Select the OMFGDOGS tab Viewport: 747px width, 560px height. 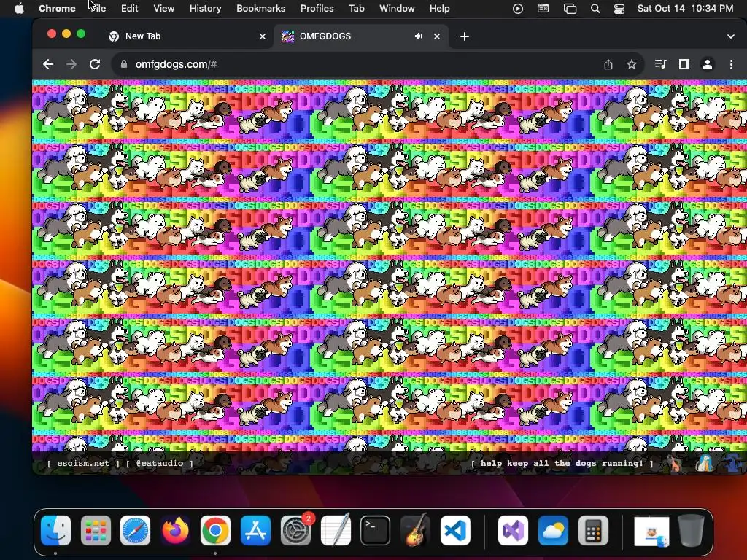pyautogui.click(x=361, y=36)
